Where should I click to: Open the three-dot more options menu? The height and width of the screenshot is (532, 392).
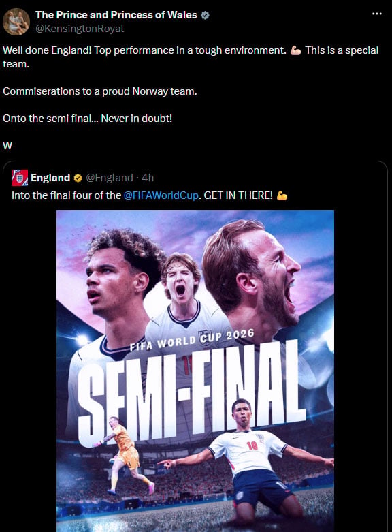pos(377,14)
